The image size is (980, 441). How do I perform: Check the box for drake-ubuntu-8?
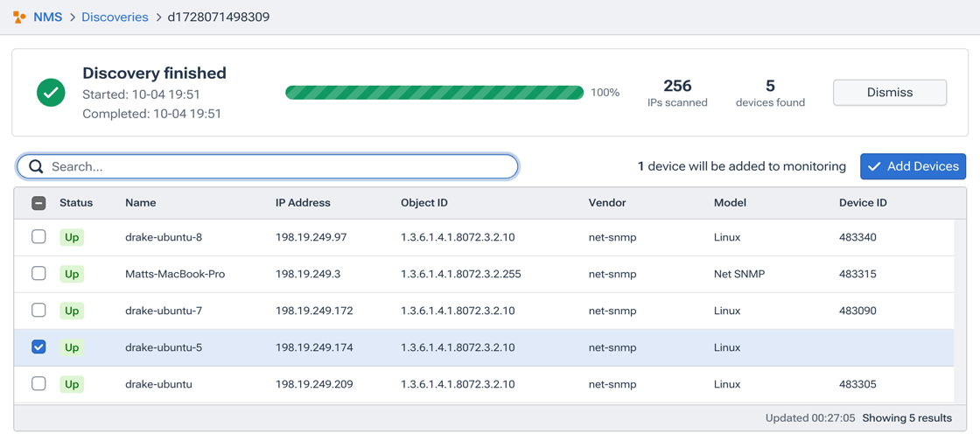click(x=38, y=237)
